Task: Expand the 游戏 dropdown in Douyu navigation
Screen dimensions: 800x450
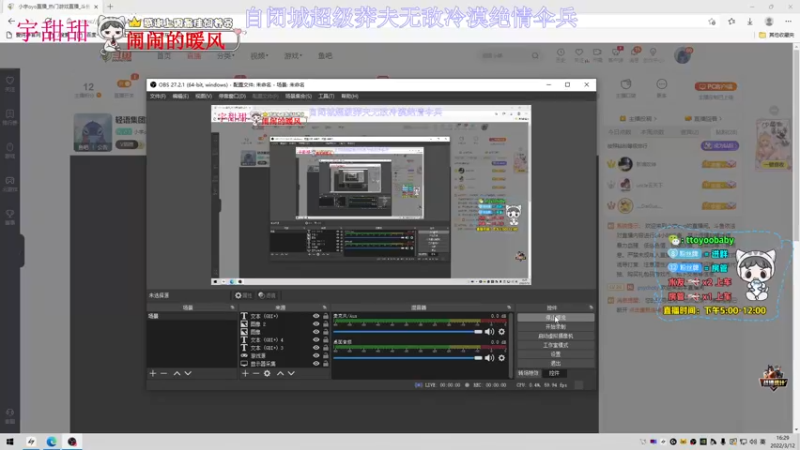Action: click(293, 56)
